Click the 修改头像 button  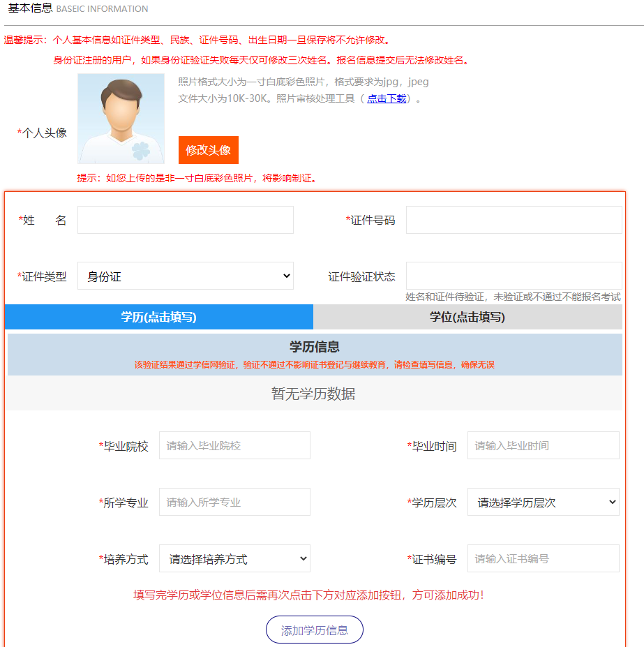(x=208, y=150)
